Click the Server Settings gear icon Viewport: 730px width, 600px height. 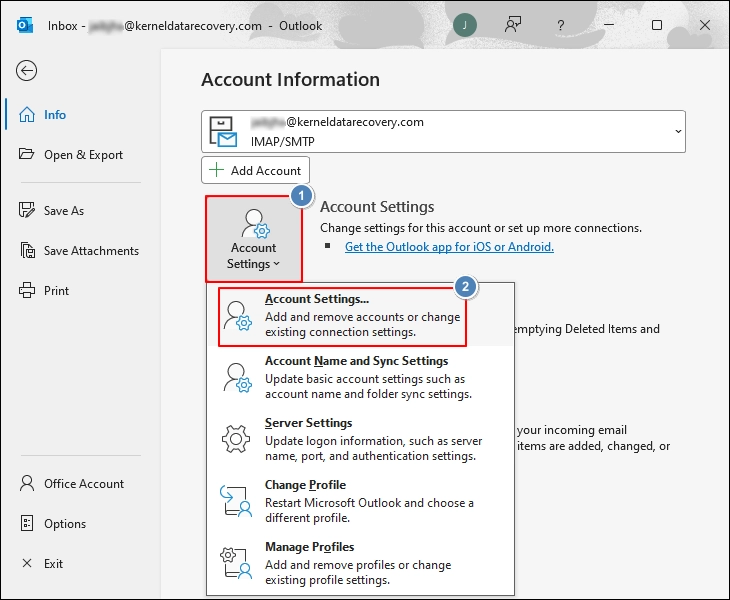click(x=236, y=438)
